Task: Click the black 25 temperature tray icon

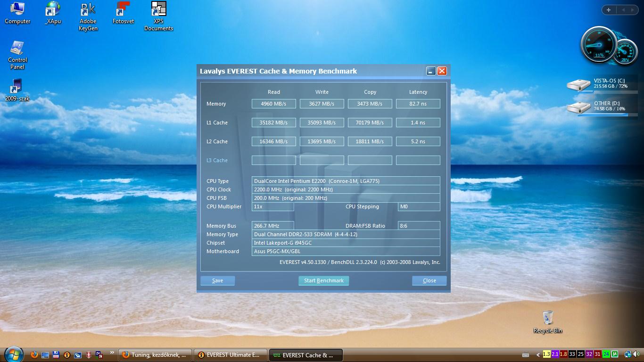Action: (x=581, y=354)
